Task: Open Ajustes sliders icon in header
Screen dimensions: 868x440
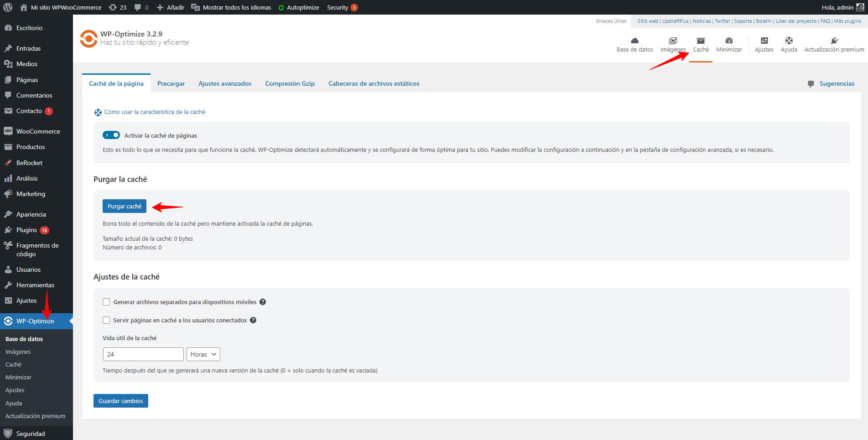Action: pos(764,41)
